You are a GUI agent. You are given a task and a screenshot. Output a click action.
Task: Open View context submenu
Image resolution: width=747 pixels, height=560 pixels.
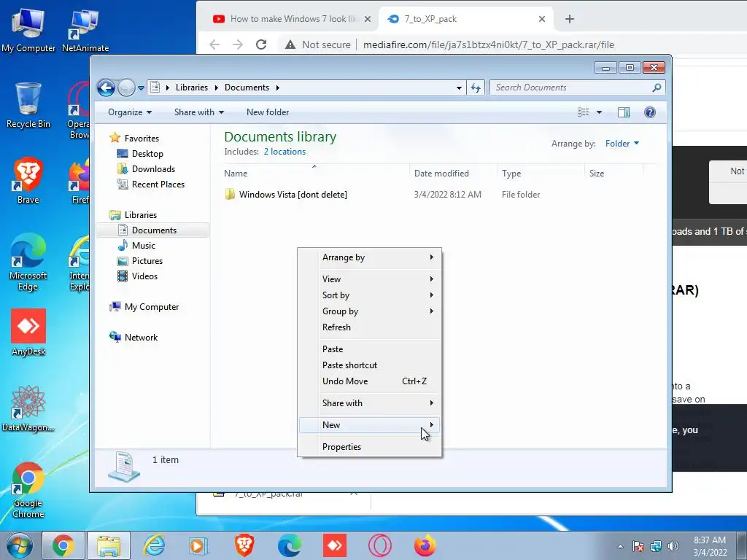click(x=369, y=279)
